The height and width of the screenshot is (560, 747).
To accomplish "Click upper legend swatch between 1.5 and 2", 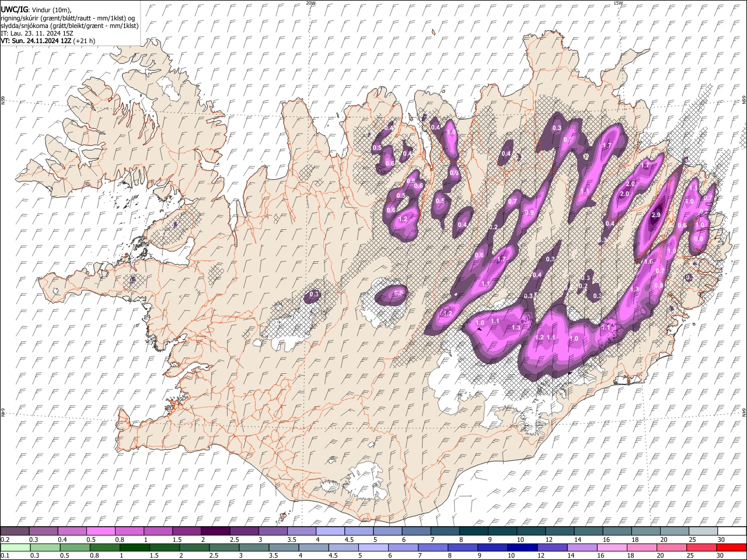I will [187, 531].
